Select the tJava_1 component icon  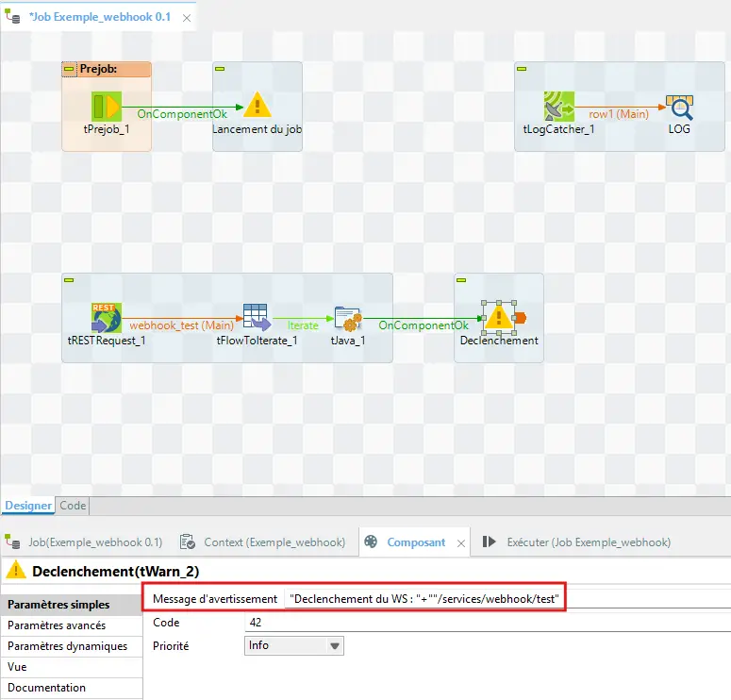[x=347, y=319]
